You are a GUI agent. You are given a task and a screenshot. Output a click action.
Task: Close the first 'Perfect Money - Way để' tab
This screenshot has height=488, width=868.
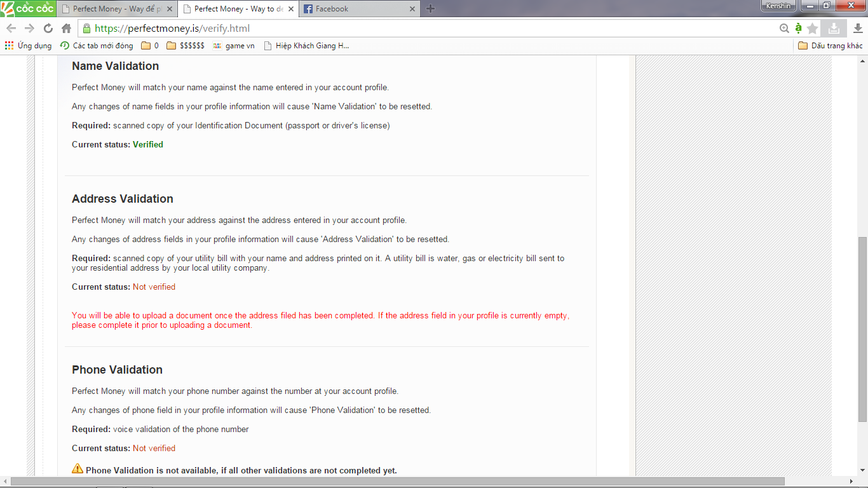170,9
